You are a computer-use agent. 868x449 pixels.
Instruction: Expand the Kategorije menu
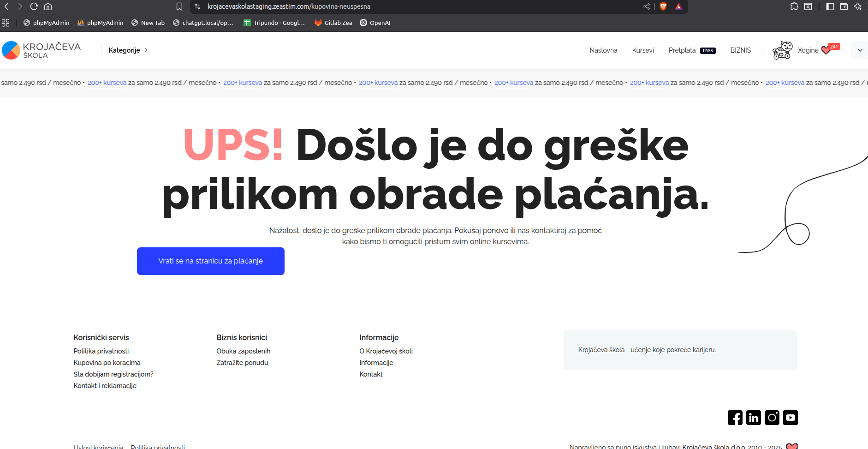128,50
